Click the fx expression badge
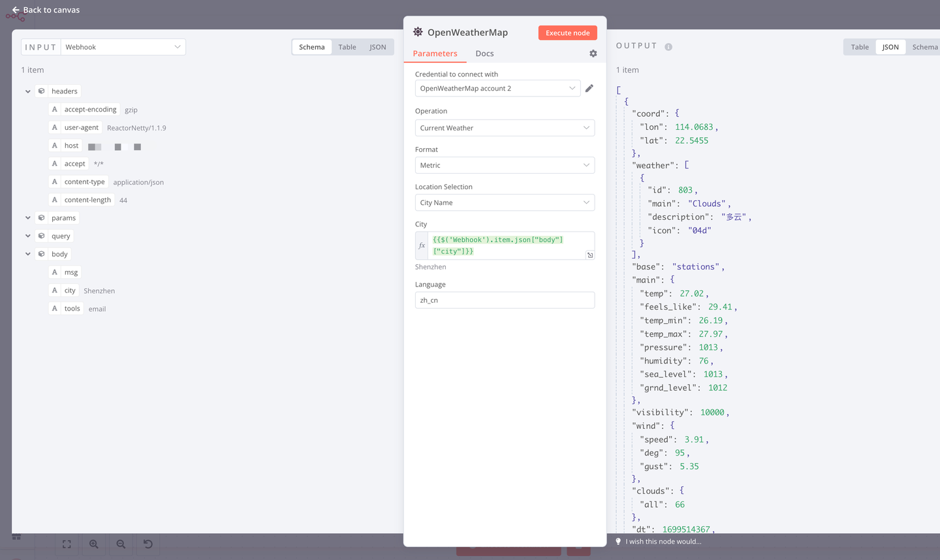The image size is (940, 560). pos(422,245)
